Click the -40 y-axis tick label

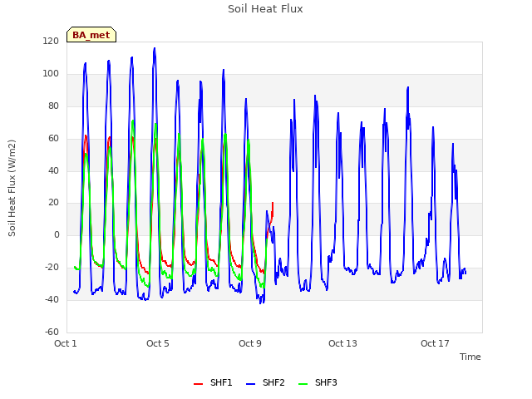52,299
